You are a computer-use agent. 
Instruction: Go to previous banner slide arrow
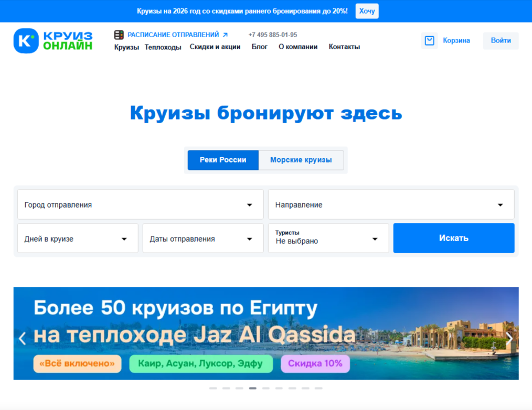22,339
